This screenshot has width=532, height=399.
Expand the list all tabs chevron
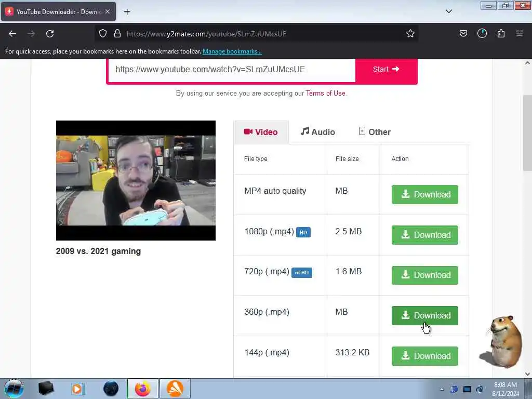(448, 11)
